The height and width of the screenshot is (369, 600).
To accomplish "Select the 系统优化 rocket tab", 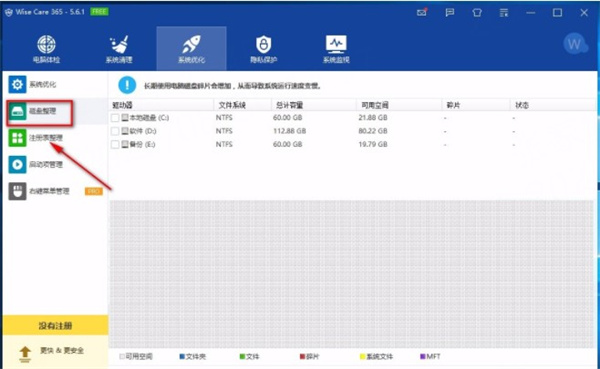I will (x=191, y=49).
